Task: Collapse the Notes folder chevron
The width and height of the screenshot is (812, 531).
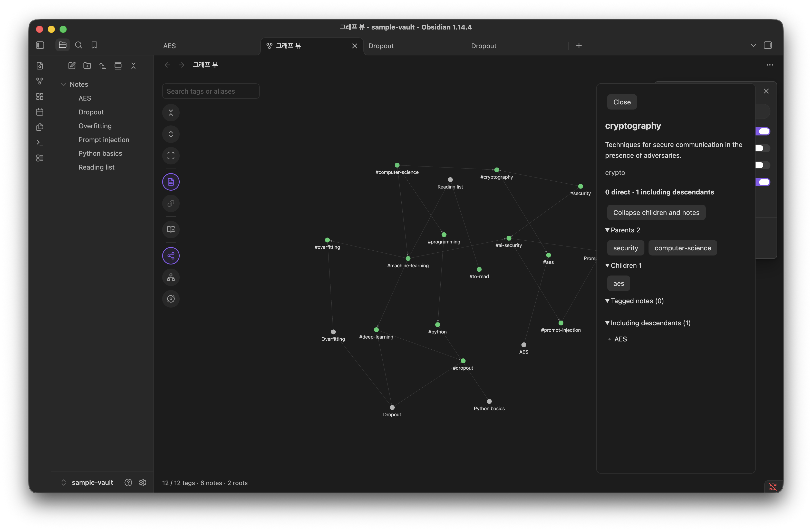Action: [63, 84]
